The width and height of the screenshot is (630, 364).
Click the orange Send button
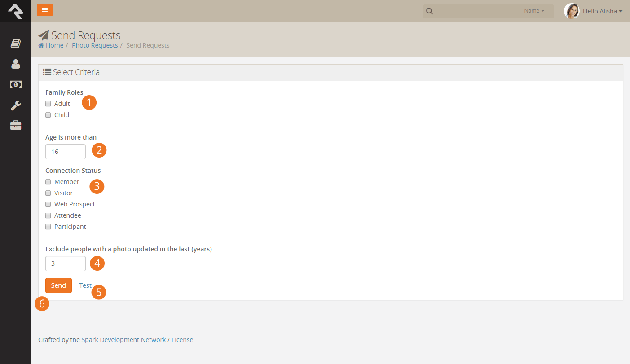click(58, 285)
